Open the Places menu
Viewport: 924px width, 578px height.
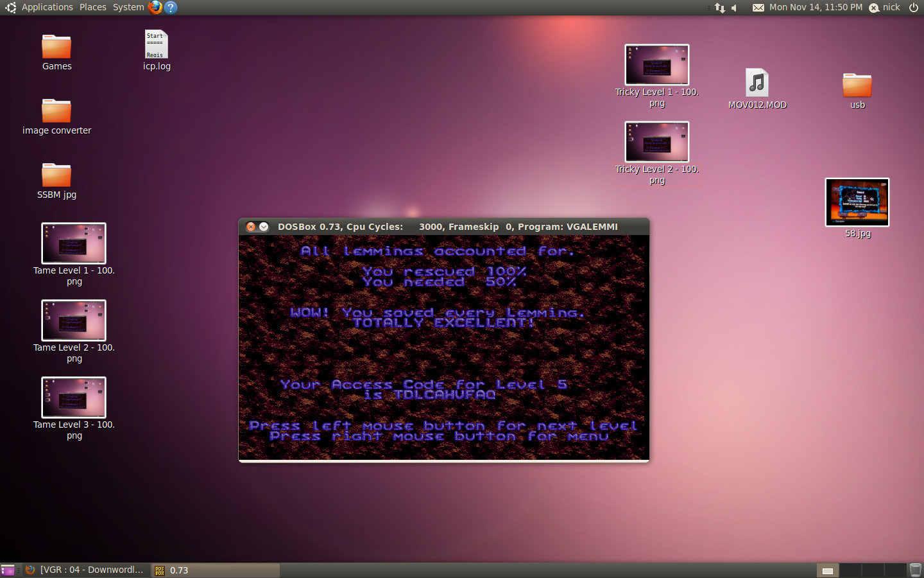(93, 7)
